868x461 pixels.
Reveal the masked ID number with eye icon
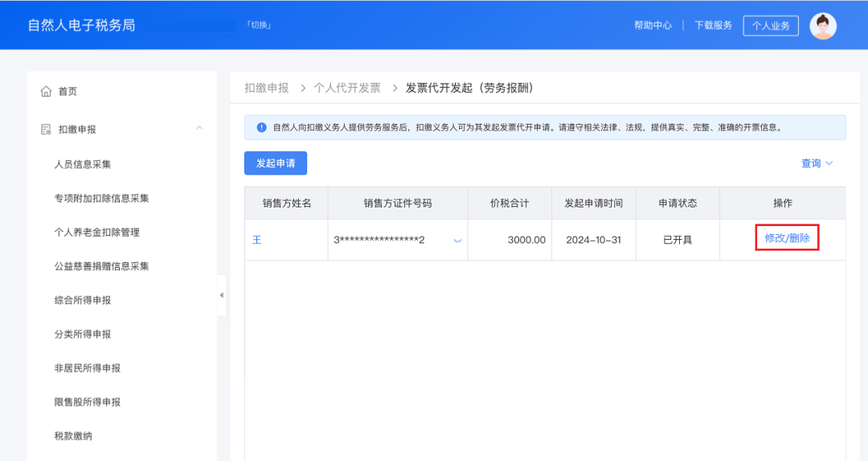457,241
